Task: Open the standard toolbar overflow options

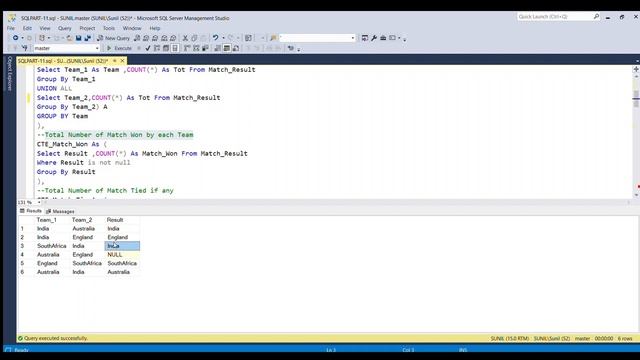Action: [404, 39]
